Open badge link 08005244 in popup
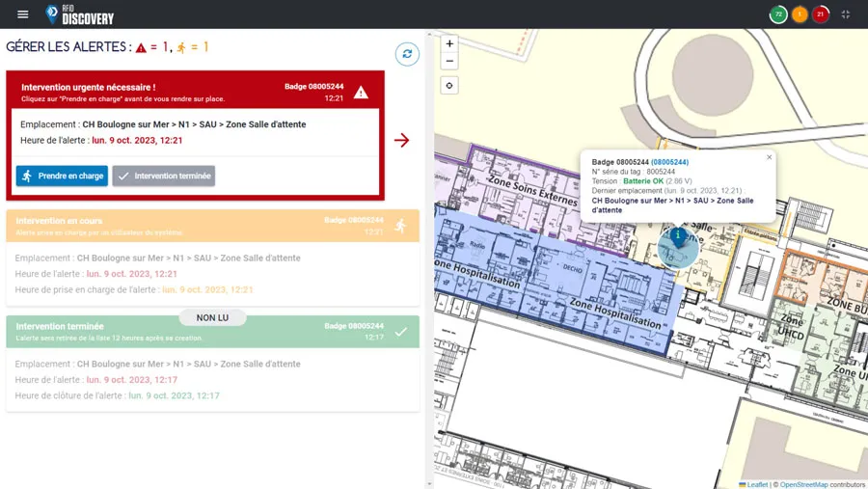The width and height of the screenshot is (868, 489). 670,162
